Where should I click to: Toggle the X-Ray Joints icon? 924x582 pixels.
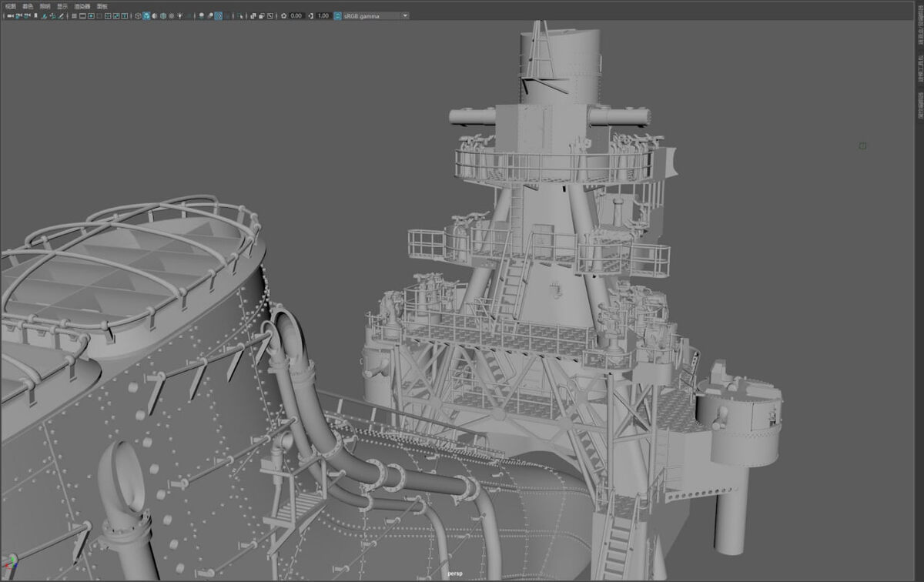(270, 15)
